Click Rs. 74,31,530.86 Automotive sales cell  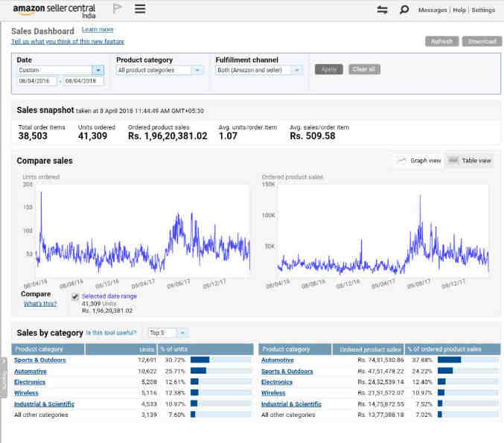(x=380, y=360)
